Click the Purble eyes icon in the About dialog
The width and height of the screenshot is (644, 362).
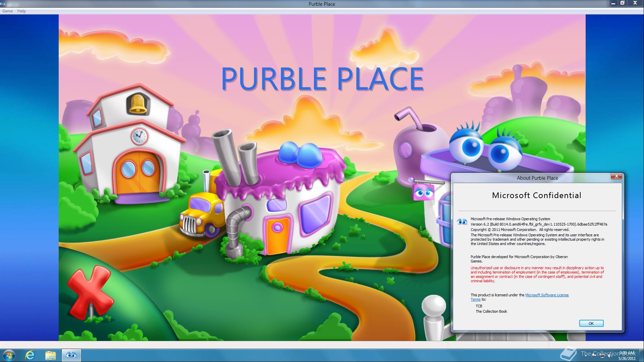[462, 222]
